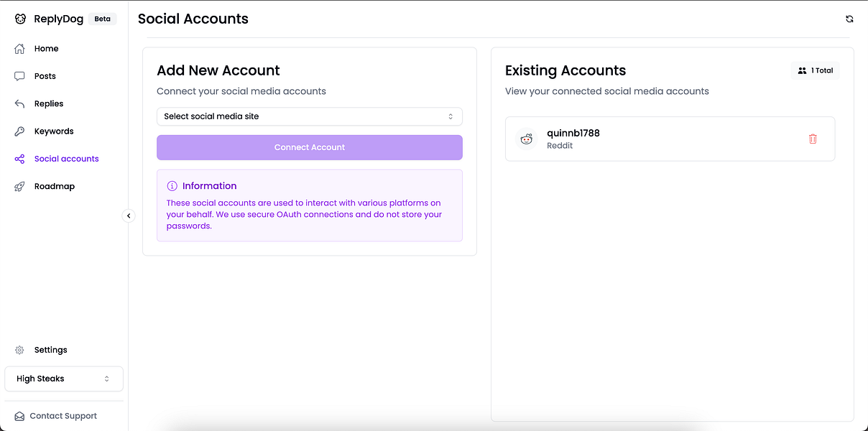
Task: Expand the High Steaks workspace selector
Action: click(64, 379)
